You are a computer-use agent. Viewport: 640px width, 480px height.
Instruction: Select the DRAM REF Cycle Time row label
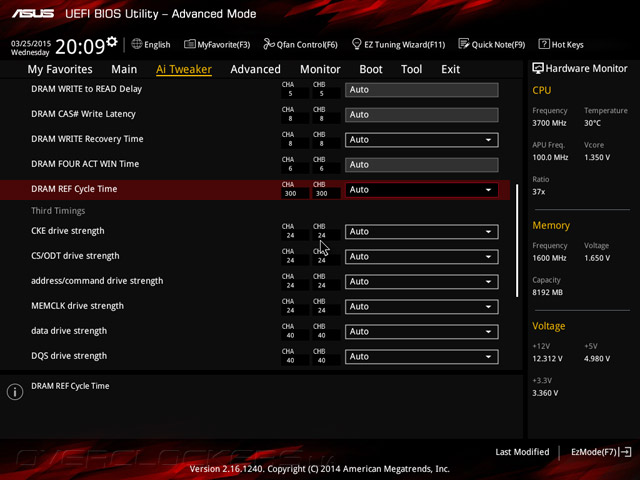(x=74, y=189)
